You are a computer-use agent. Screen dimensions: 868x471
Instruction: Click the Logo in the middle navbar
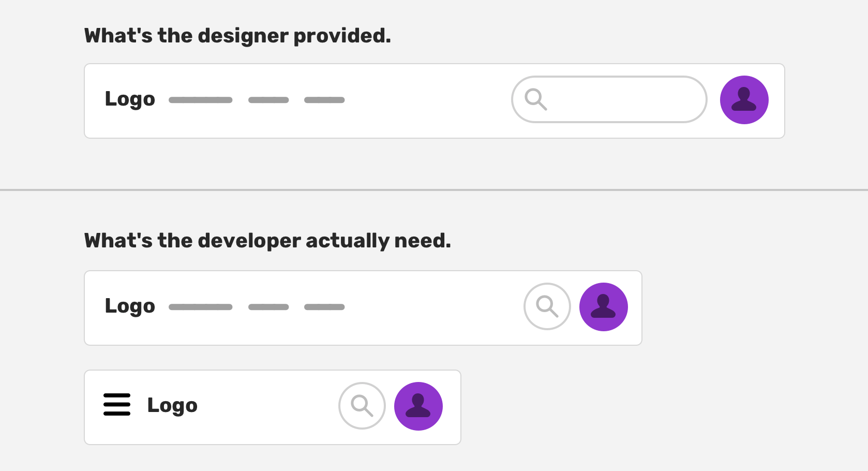click(130, 306)
